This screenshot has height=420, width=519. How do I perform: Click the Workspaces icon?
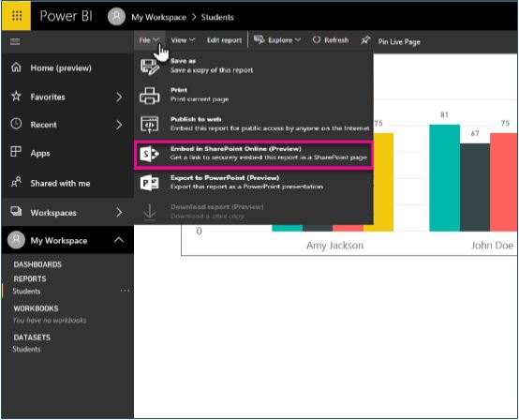click(16, 211)
